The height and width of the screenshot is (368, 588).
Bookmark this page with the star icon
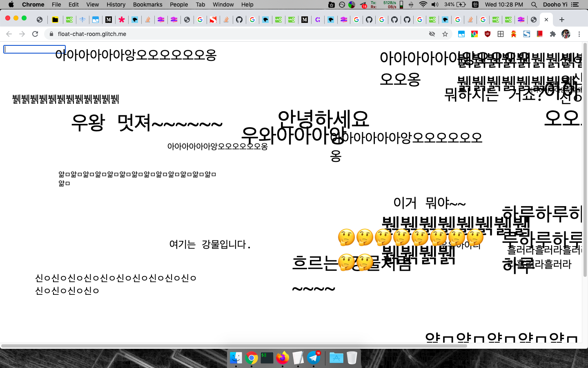(x=445, y=34)
